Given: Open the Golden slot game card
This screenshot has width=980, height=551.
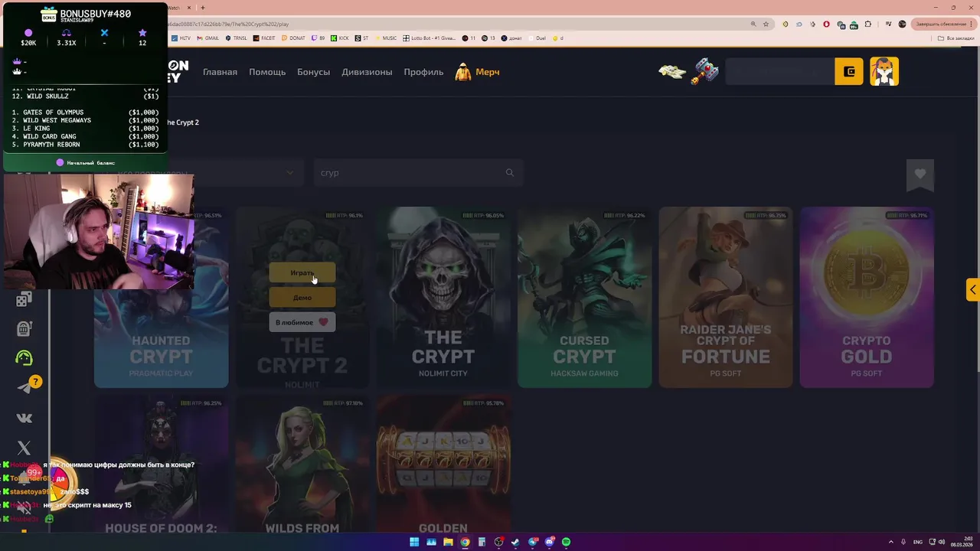Looking at the screenshot, I should click(443, 464).
